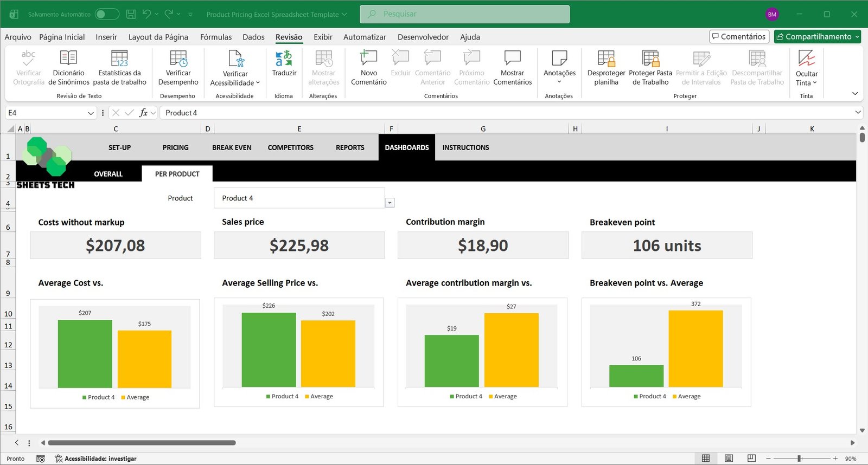Open the COMPETITORS navigation link
The height and width of the screenshot is (465, 868).
tap(291, 147)
